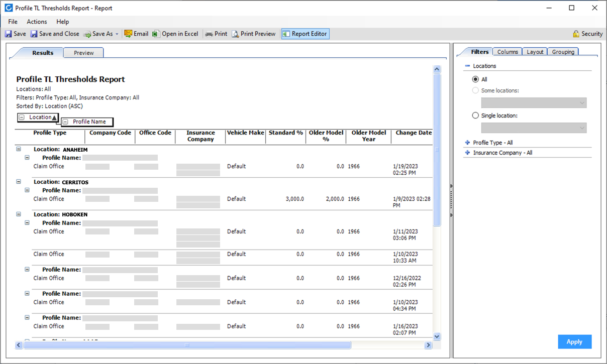This screenshot has width=607, height=364.
Task: Click vertical scrollbar up arrow
Action: pos(437,69)
